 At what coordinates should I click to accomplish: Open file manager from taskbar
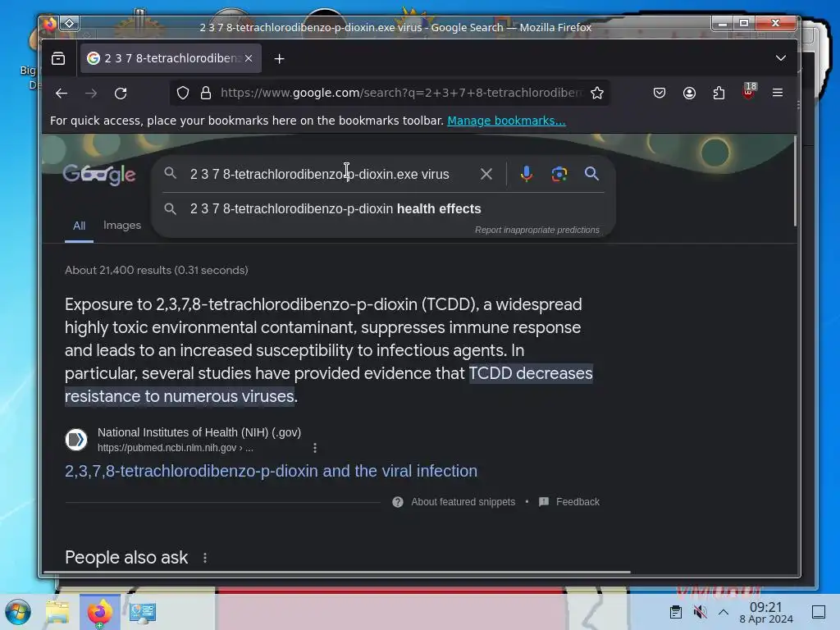tap(57, 612)
